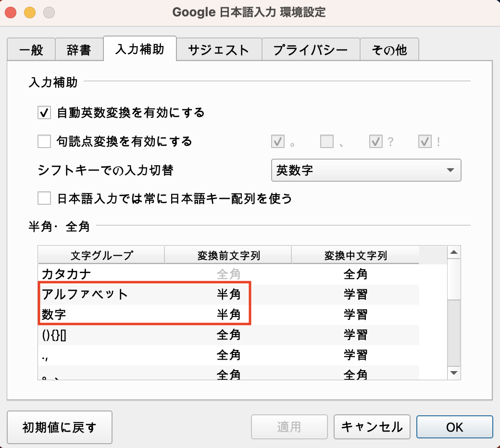Select the サジェスト tab
The width and height of the screenshot is (500, 448).
tap(218, 50)
